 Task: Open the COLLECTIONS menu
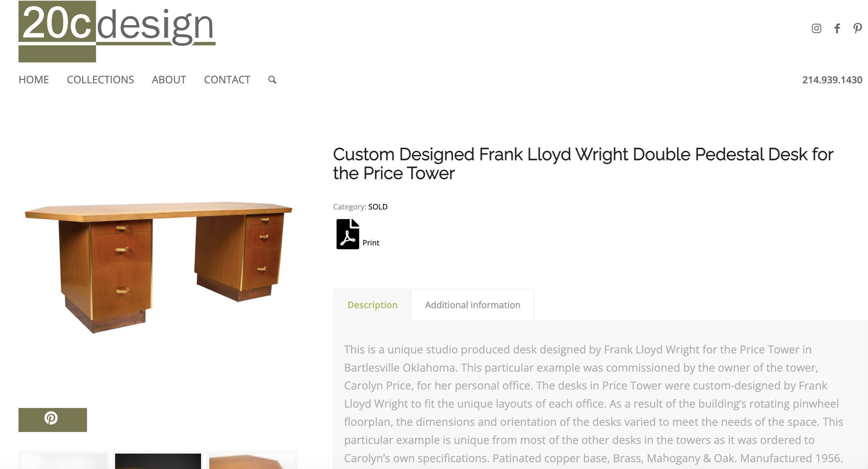click(100, 80)
